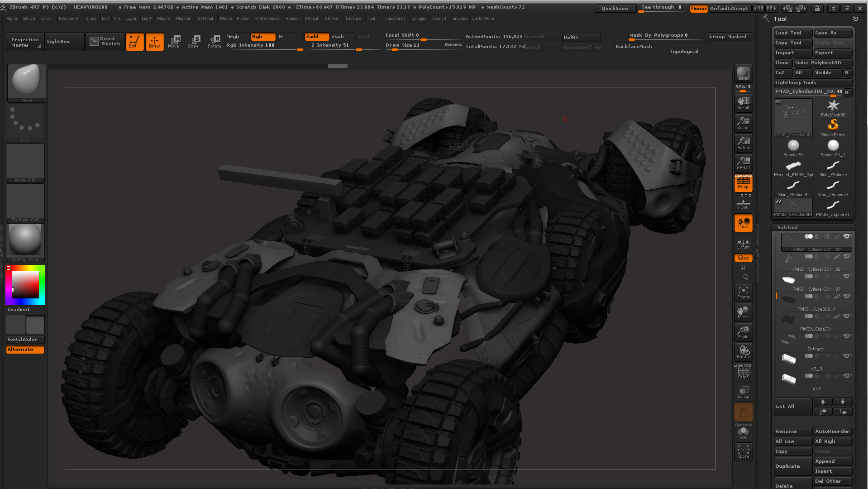
Task: Hide PM3D_Cylinder3D1_35 subtool with eye icon
Action: (847, 256)
